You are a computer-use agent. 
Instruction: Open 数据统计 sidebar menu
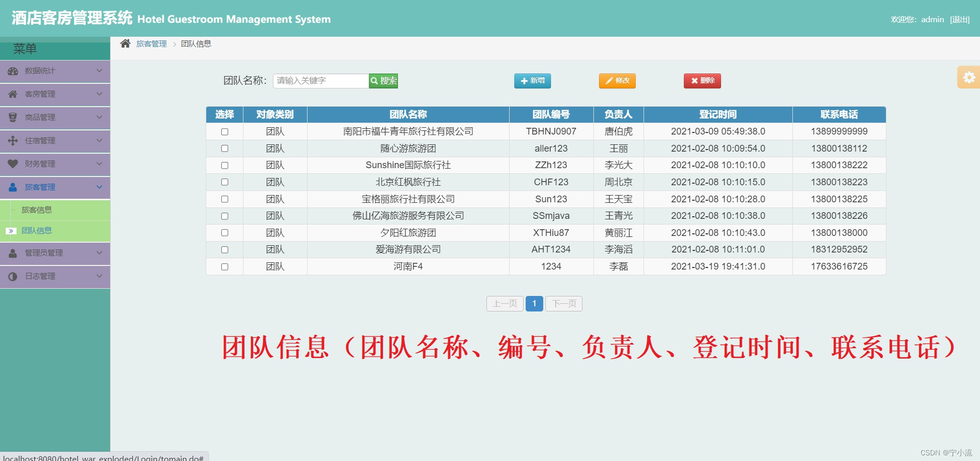coord(55,71)
